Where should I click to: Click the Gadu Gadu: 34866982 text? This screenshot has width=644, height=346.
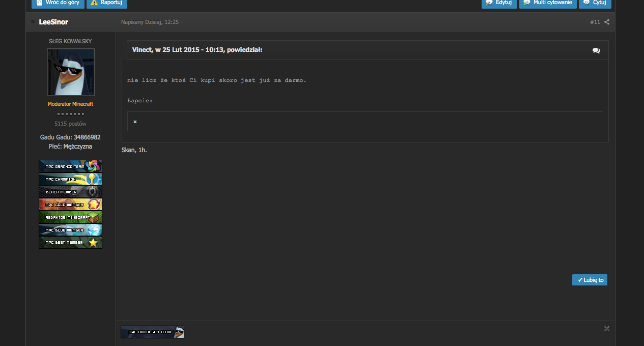[70, 137]
